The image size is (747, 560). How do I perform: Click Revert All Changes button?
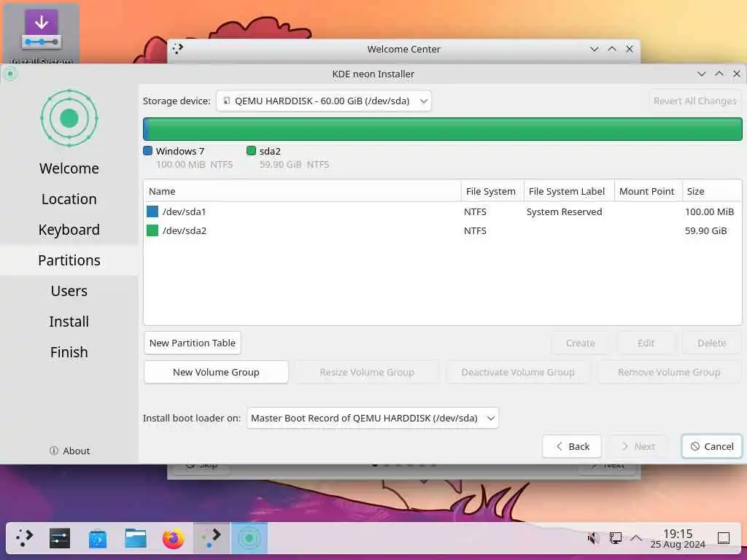point(695,101)
